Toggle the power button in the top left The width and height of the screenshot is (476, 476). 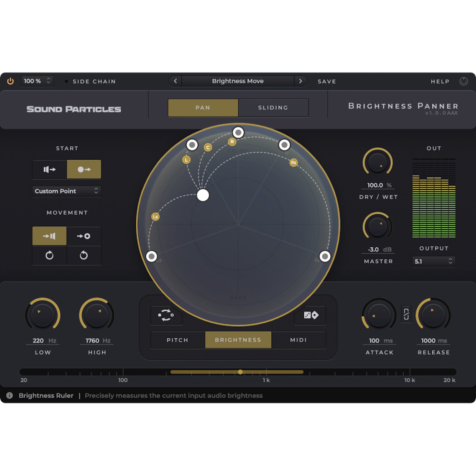(x=10, y=81)
